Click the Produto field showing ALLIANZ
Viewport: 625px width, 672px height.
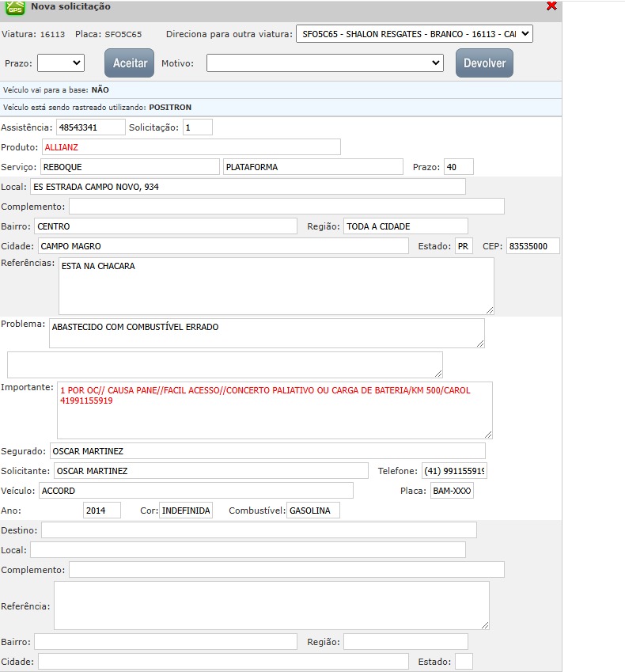191,147
